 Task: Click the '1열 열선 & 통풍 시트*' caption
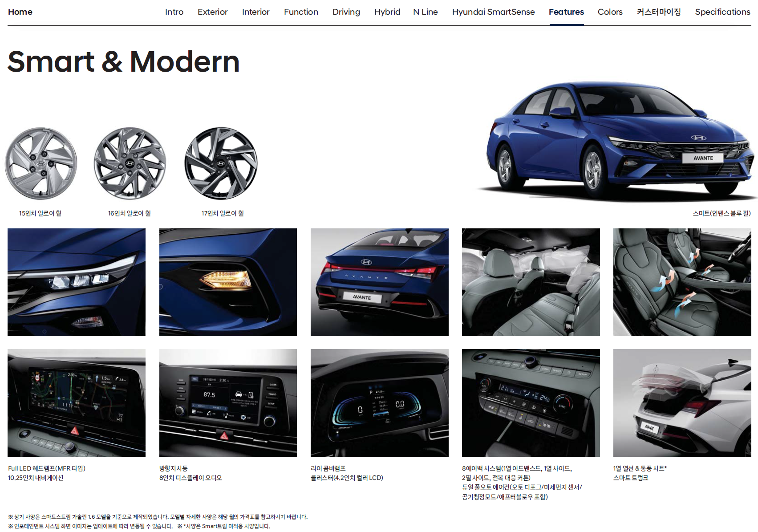(640, 468)
